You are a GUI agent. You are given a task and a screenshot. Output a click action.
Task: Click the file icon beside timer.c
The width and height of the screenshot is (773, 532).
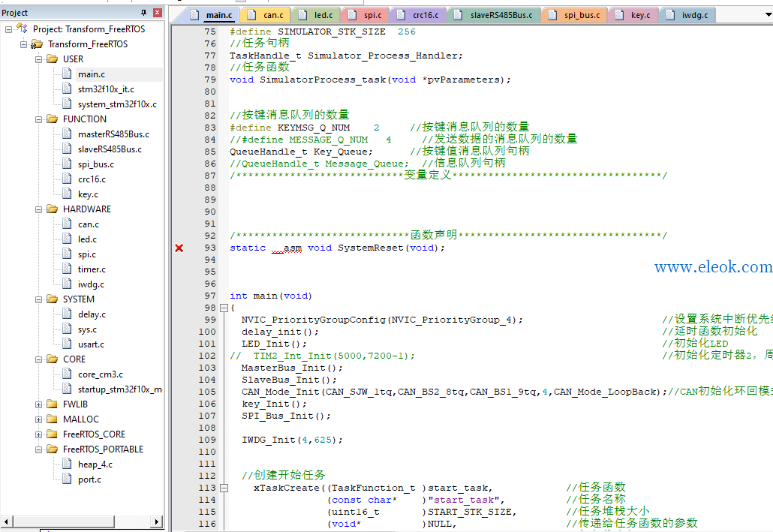click(x=67, y=269)
